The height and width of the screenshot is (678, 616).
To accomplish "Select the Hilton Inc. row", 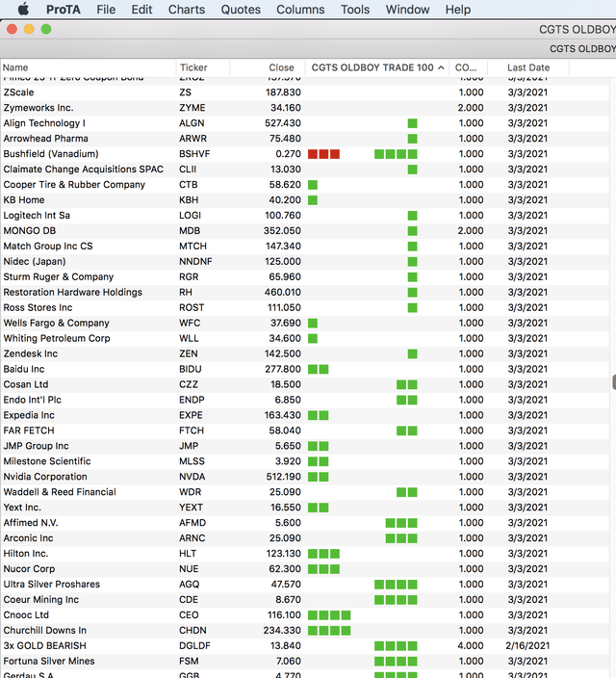I will coord(305,554).
